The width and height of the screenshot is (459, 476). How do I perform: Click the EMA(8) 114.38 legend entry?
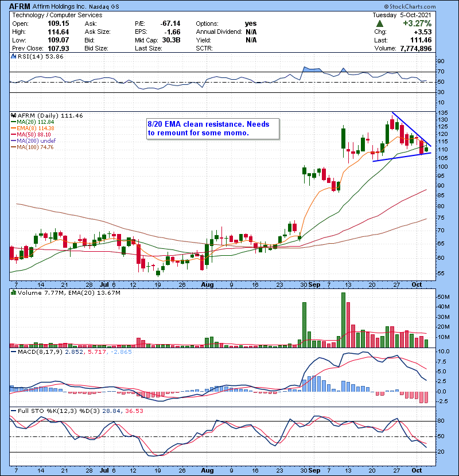33,128
